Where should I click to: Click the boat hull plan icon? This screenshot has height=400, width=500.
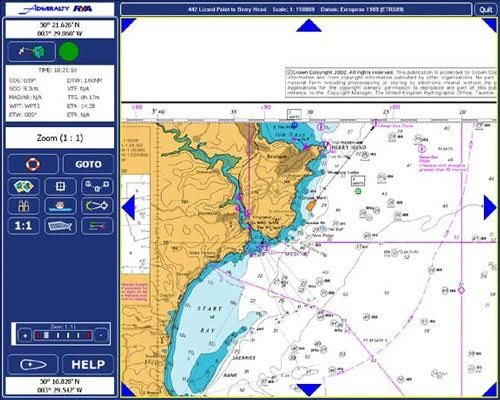pyautogui.click(x=60, y=226)
